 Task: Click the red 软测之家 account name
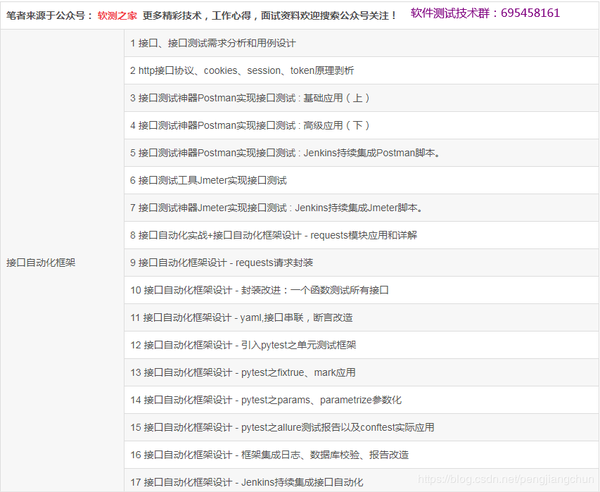pyautogui.click(x=117, y=16)
